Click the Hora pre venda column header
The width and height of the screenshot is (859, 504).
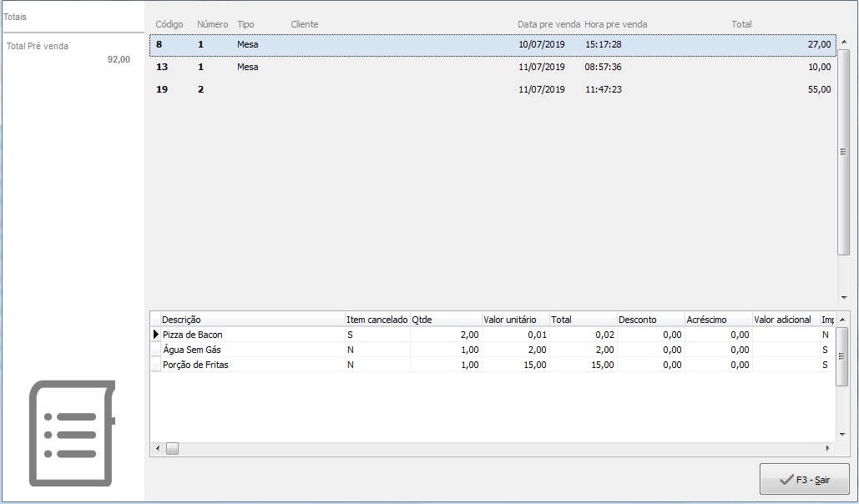615,24
